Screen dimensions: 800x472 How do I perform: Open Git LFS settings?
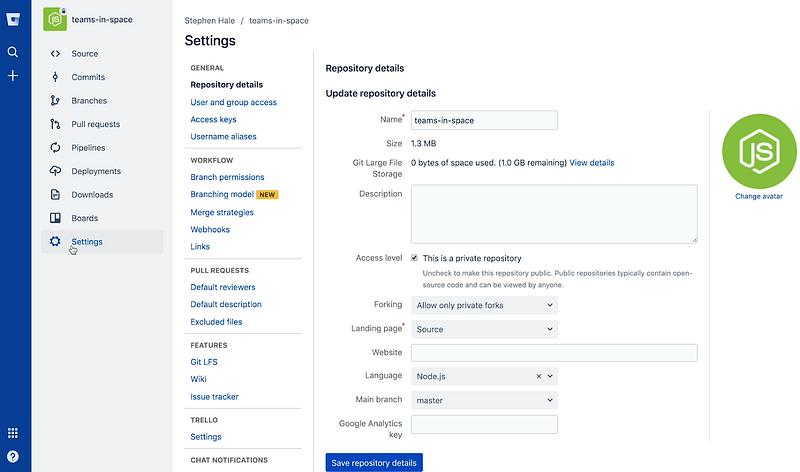[x=204, y=362]
